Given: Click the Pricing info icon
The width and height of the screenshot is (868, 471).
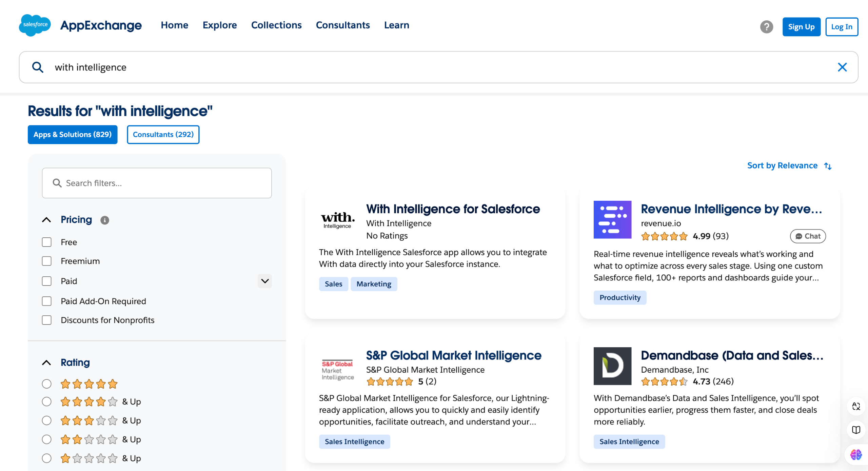Looking at the screenshot, I should pyautogui.click(x=104, y=220).
